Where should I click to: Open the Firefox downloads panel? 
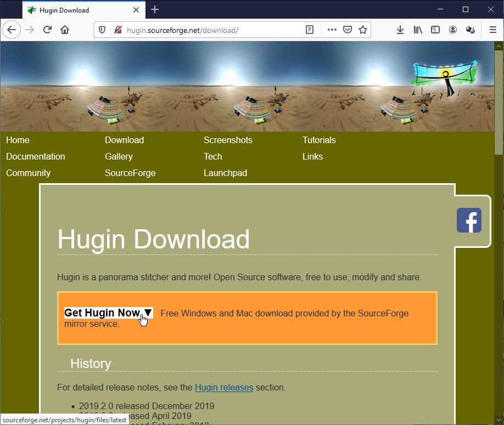(x=400, y=30)
